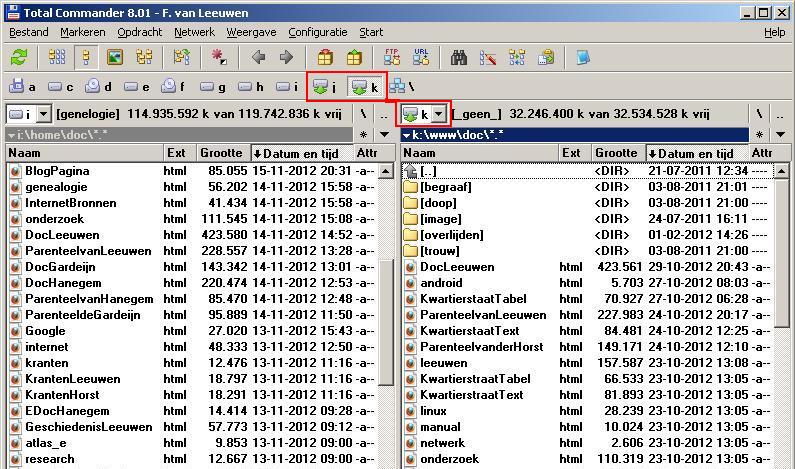The width and height of the screenshot is (795, 469).
Task: Open the Markeren menu
Action: coord(83,32)
